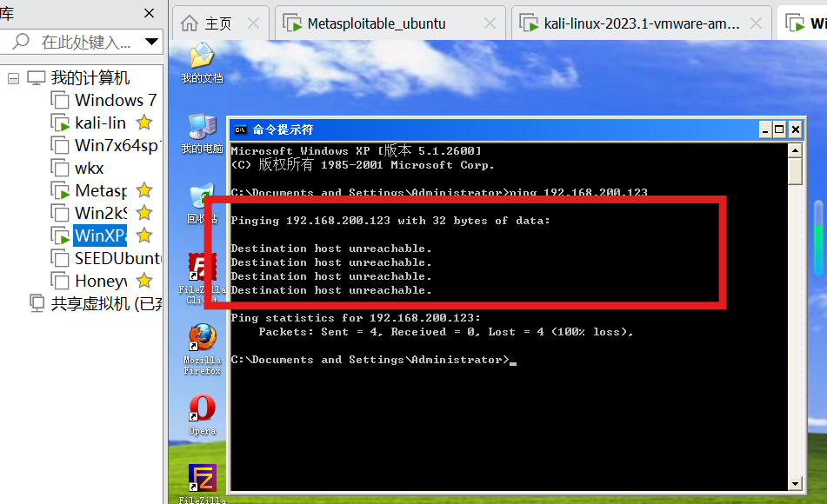Click the star beside Win2k VM

144,213
